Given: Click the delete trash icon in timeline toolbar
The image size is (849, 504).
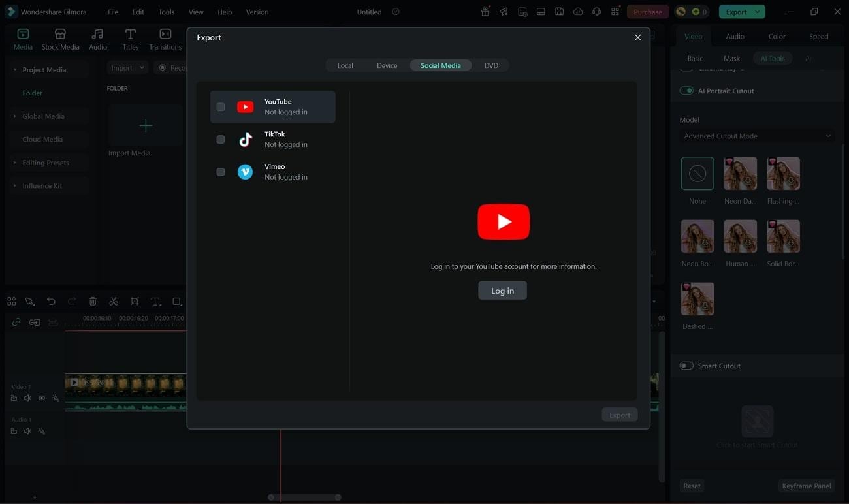Looking at the screenshot, I should tap(93, 301).
